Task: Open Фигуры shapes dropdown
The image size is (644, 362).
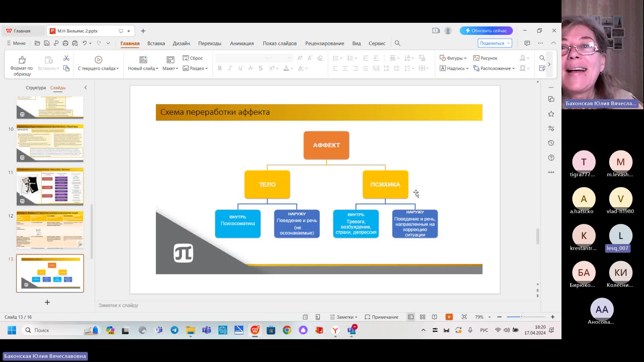Action: click(453, 58)
